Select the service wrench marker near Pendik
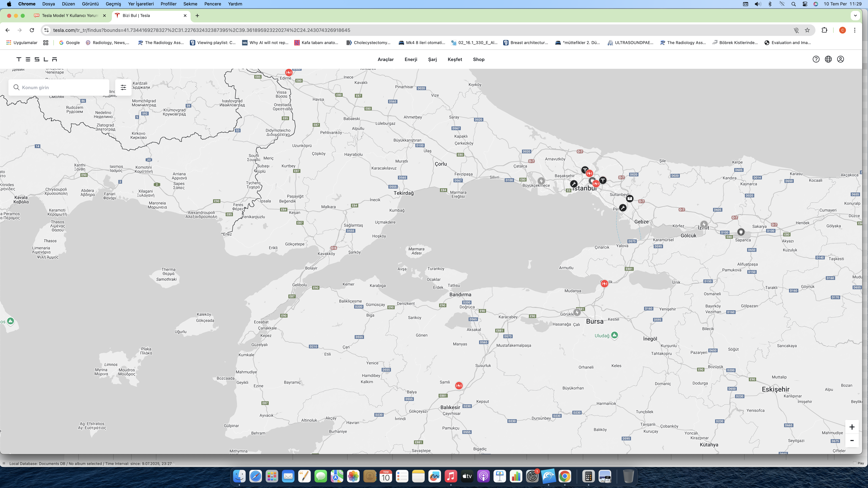Screen dimensions: 868x488 [623, 208]
